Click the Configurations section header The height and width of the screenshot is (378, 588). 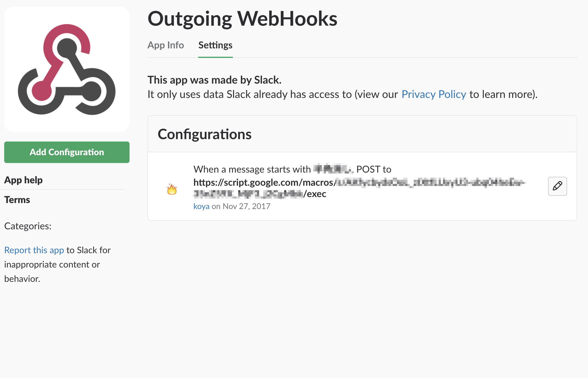click(204, 134)
